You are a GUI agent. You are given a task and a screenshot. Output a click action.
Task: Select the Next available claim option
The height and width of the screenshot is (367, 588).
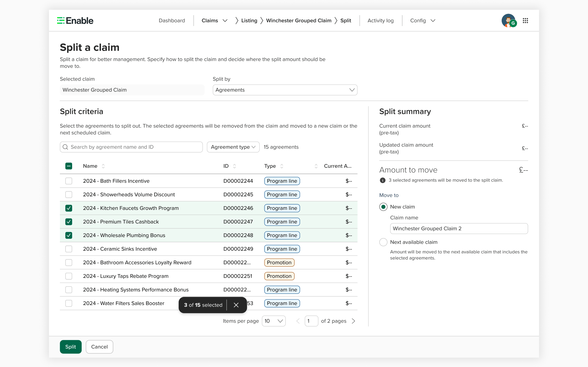pos(383,242)
